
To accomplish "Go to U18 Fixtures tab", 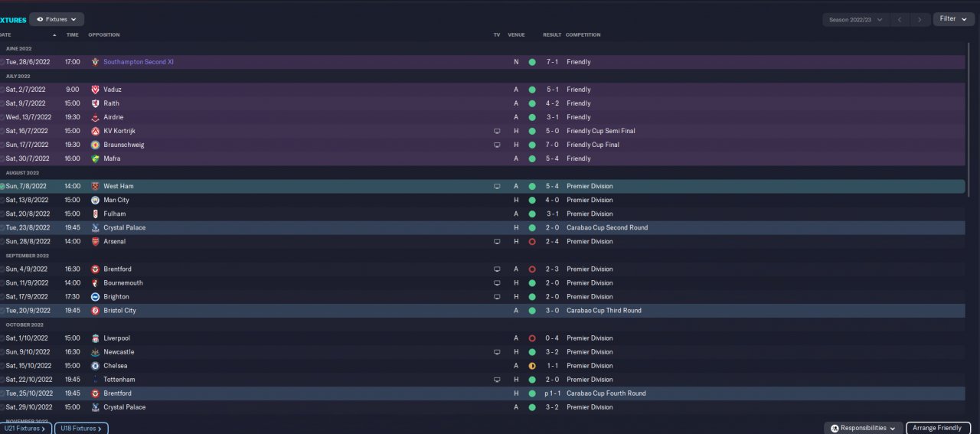I will [81, 429].
